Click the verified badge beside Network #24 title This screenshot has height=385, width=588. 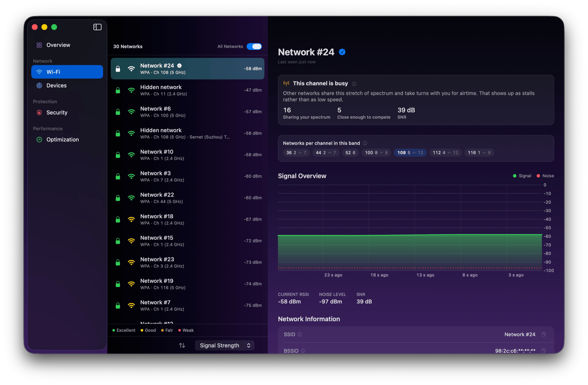tap(342, 52)
